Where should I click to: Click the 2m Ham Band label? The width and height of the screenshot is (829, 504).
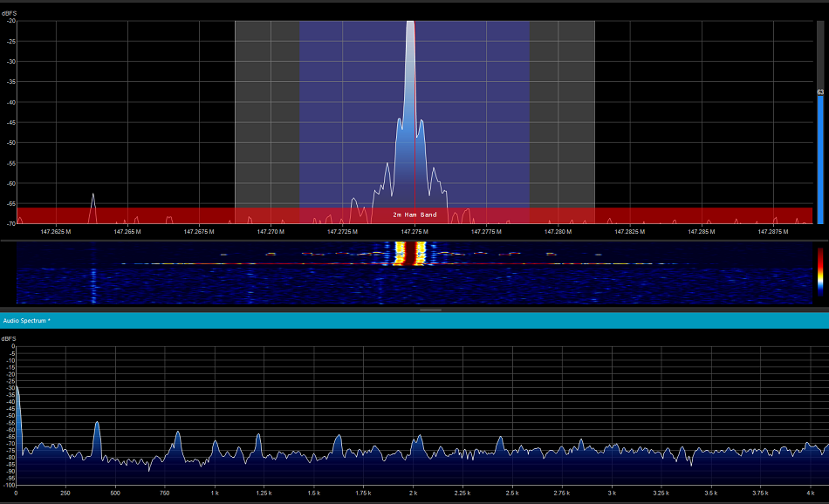[x=414, y=215]
